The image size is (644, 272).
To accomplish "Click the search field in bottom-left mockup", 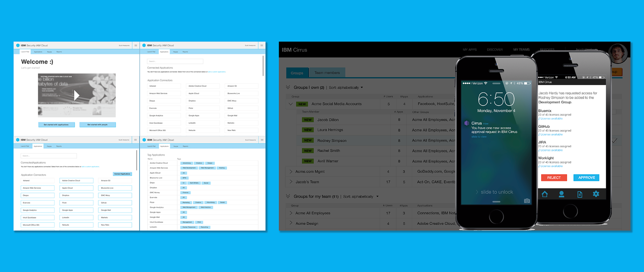I will (x=49, y=156).
